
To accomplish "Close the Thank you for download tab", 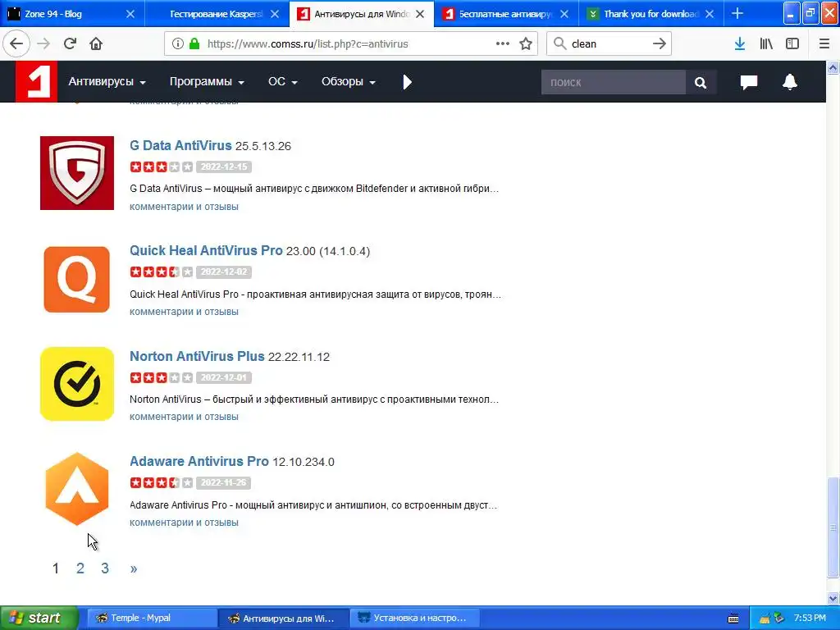I will tap(710, 14).
